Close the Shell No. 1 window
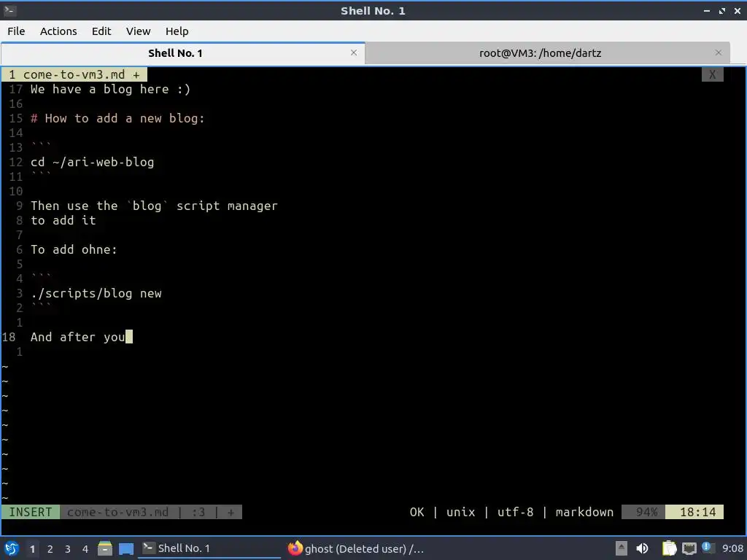This screenshot has height=560, width=747. [x=738, y=10]
